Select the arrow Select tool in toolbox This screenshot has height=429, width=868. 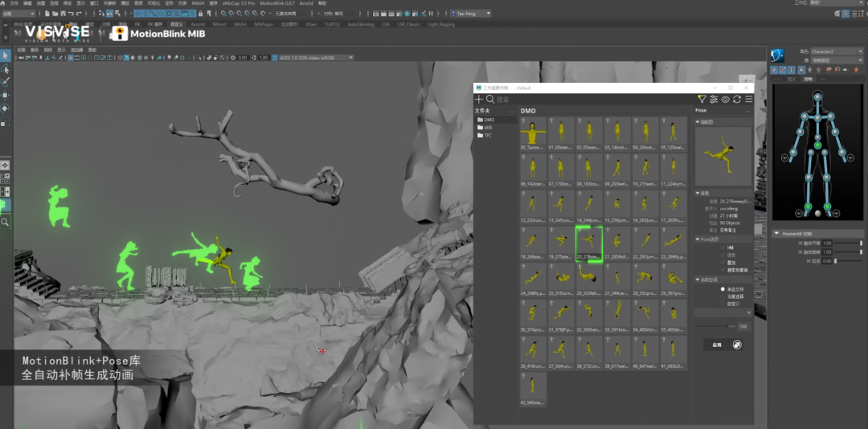(x=5, y=55)
